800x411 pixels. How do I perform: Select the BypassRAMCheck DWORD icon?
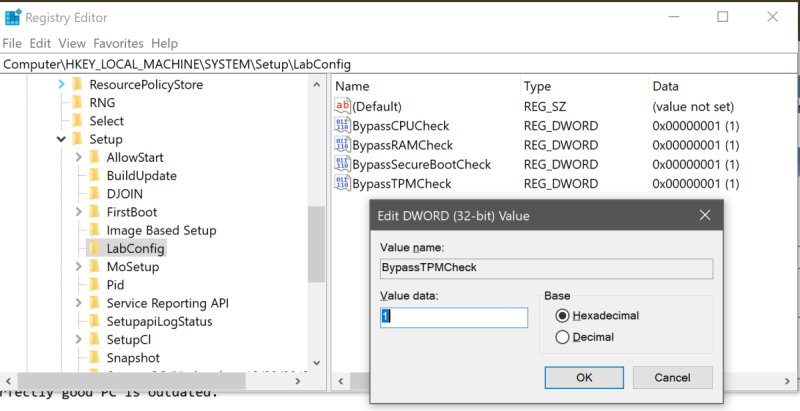pyautogui.click(x=342, y=145)
